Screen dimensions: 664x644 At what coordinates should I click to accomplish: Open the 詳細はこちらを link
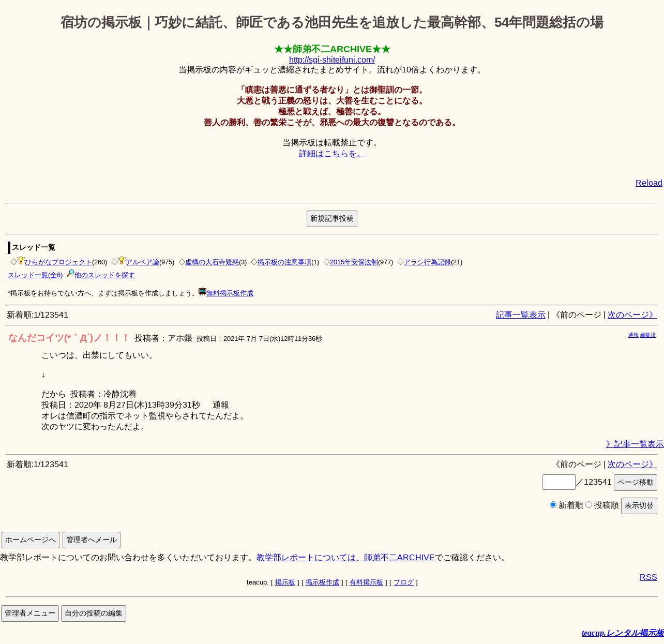tap(332, 154)
